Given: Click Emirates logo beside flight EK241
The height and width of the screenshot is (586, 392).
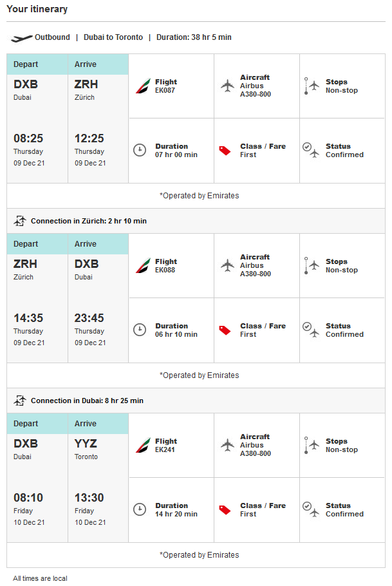Looking at the screenshot, I should (x=143, y=446).
